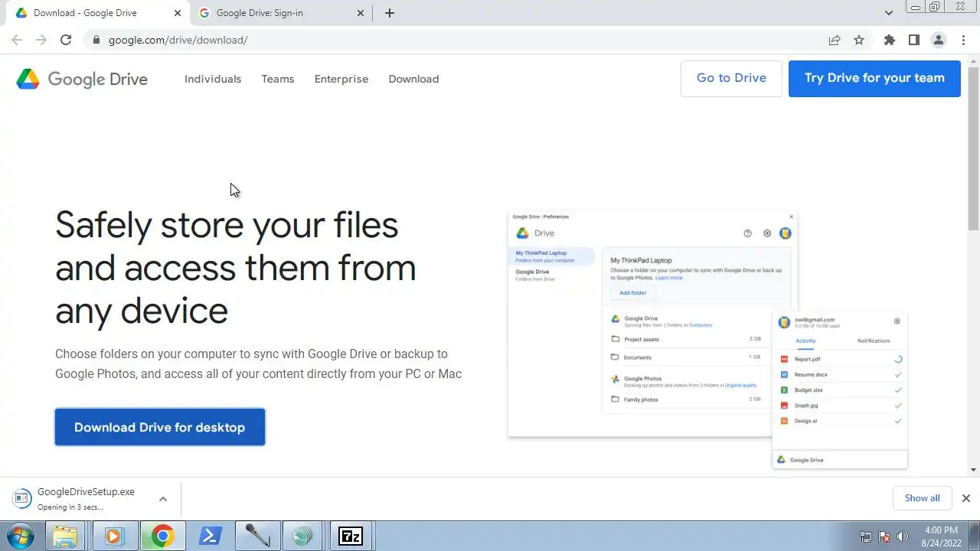Bookmark this page with the star icon
The width and height of the screenshot is (980, 551).
click(859, 40)
